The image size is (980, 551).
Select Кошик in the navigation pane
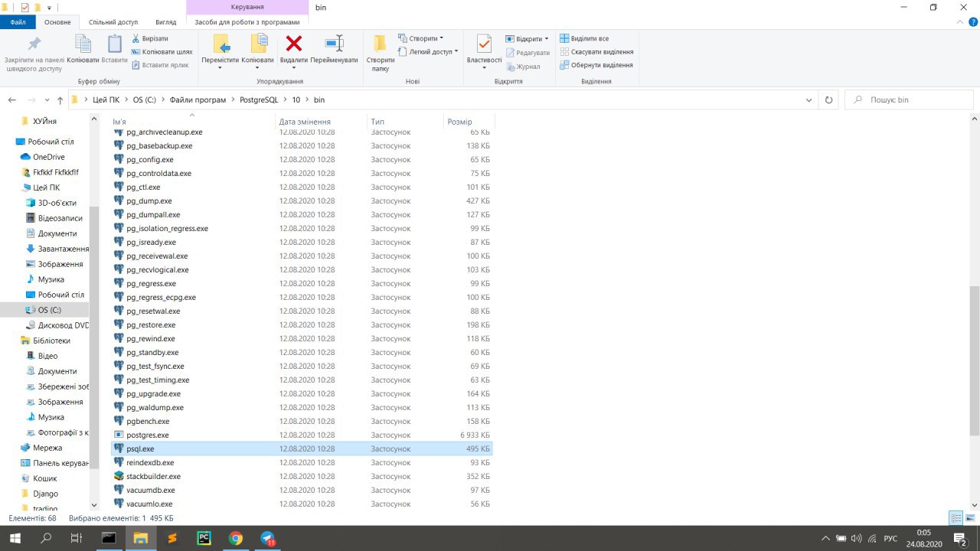44,478
